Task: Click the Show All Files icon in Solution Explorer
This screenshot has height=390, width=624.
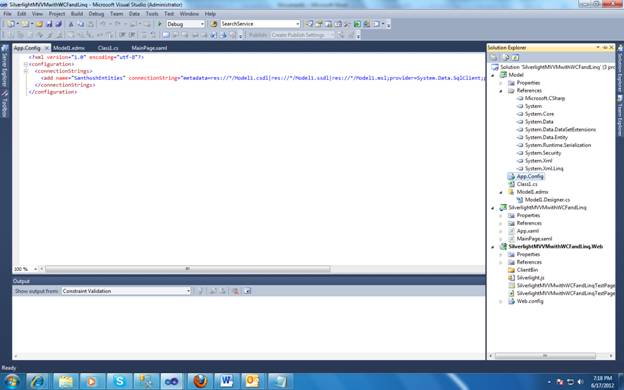Action: 506,58
